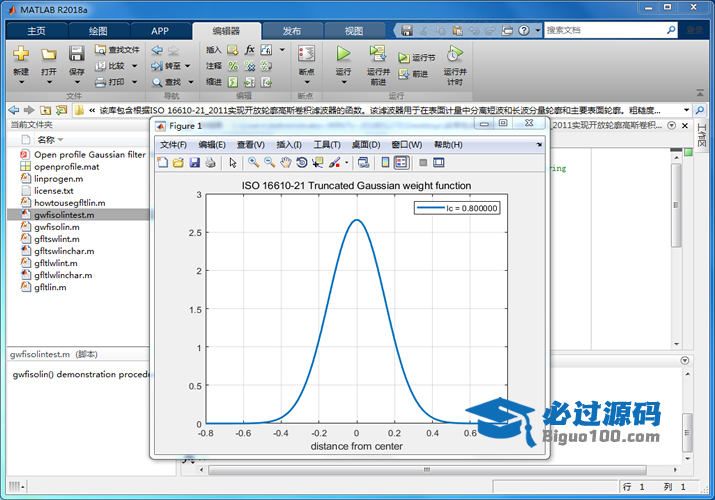Select the brush data tool in Figure 1
Viewport: 715px width, 500px height.
pos(334,163)
